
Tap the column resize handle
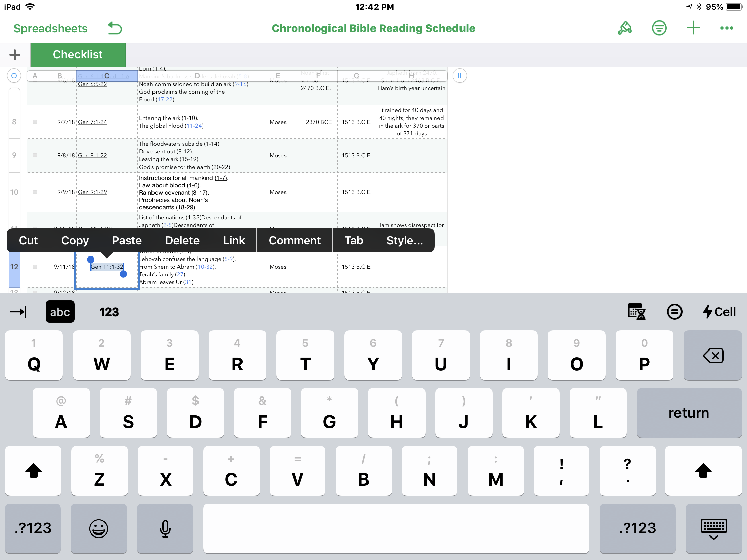(459, 76)
